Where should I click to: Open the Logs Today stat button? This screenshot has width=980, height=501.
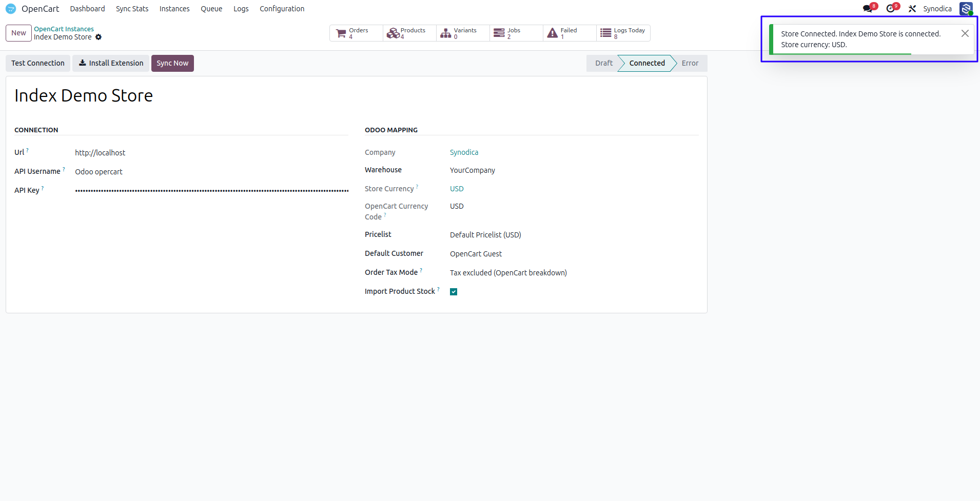[x=623, y=33]
